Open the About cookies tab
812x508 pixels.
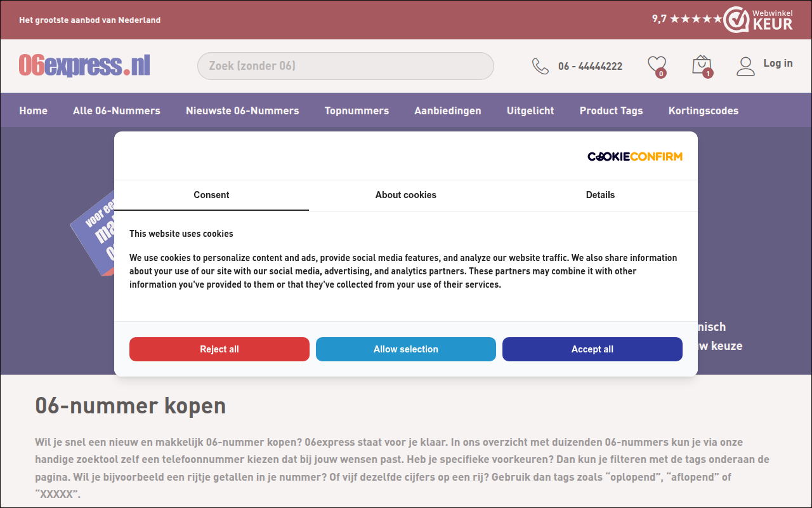(x=406, y=195)
